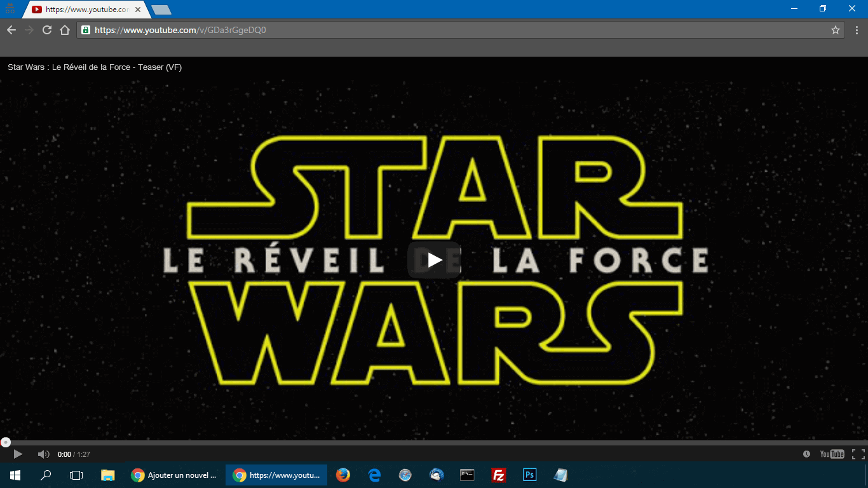Click the user profile icon in title bar
This screenshot has width=868, height=488.
(x=10, y=9)
